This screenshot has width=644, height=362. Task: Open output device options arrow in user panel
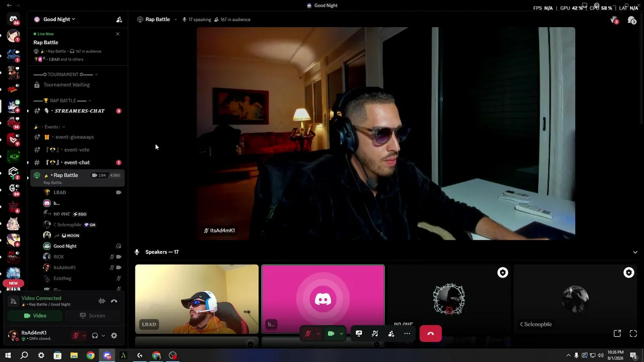pyautogui.click(x=103, y=336)
